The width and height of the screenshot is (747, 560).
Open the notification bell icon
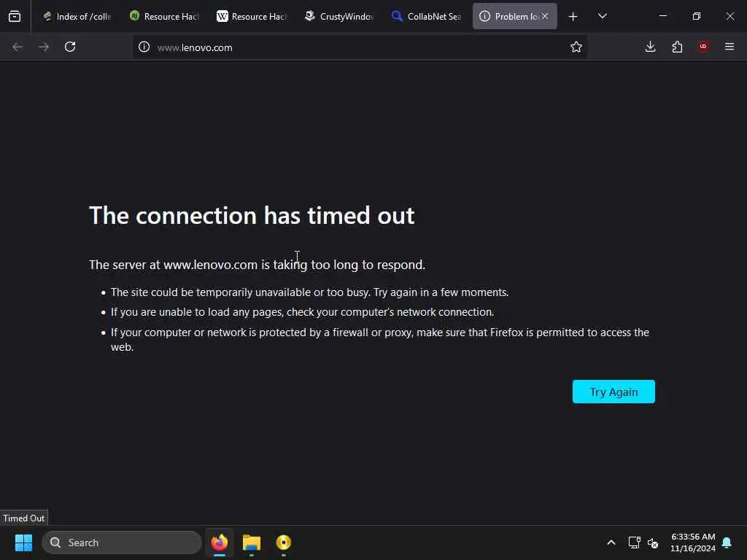(727, 542)
